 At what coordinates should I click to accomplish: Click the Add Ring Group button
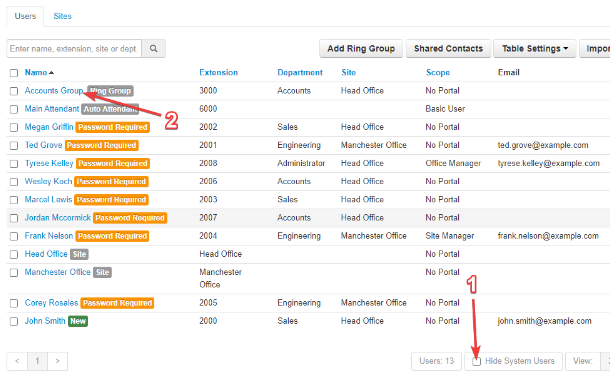(x=361, y=49)
